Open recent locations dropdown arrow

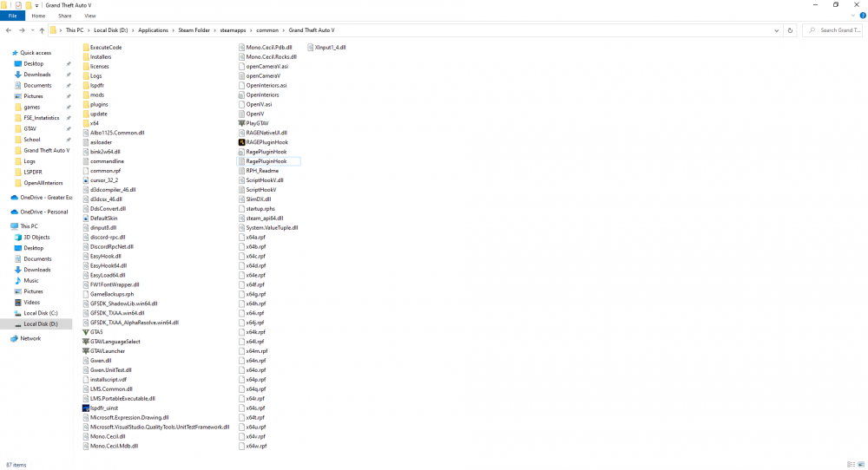[x=32, y=30]
